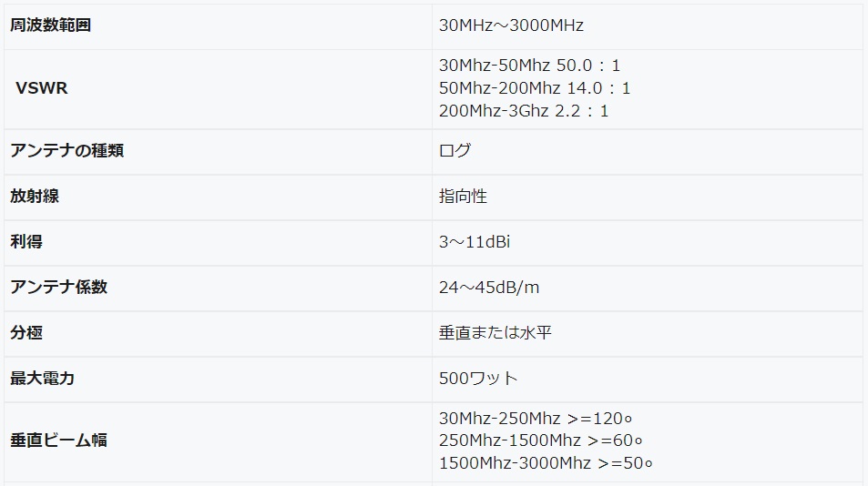Click the VSWR row label
The width and height of the screenshot is (868, 486).
[42, 88]
